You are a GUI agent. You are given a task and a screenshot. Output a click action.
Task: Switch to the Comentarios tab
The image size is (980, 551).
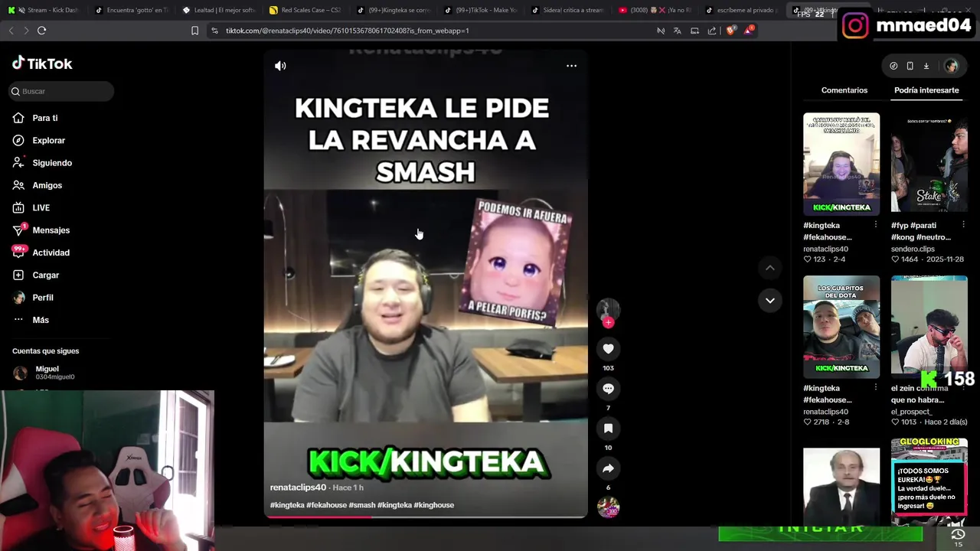[x=844, y=90]
